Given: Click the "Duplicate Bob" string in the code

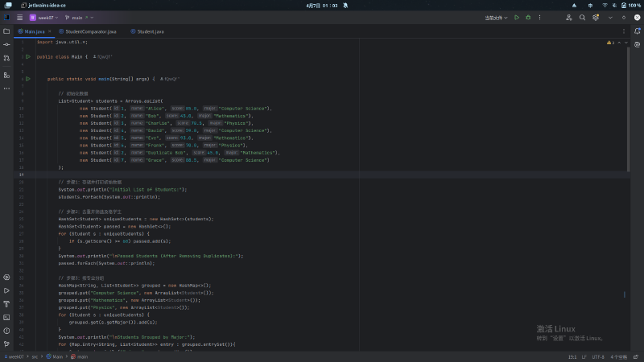Looking at the screenshot, I should point(166,153).
